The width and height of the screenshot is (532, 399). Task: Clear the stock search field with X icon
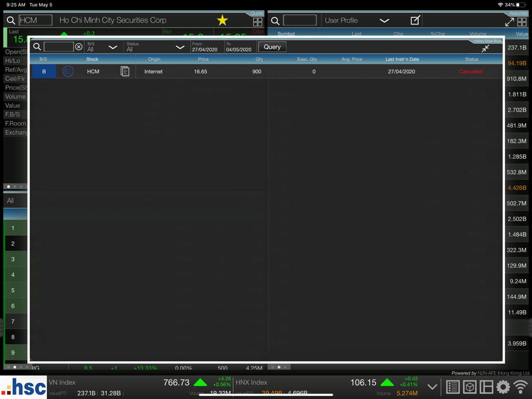[x=79, y=47]
